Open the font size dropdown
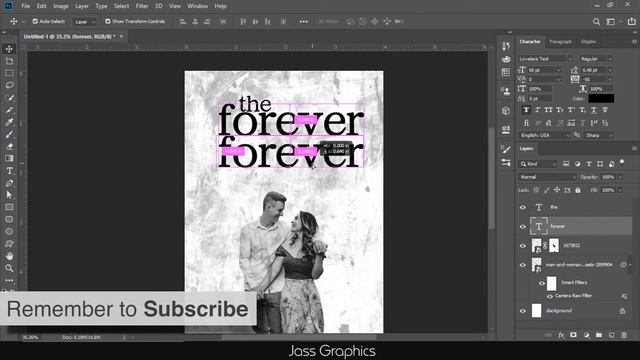Screen dimensions: 640x360 tap(559, 70)
